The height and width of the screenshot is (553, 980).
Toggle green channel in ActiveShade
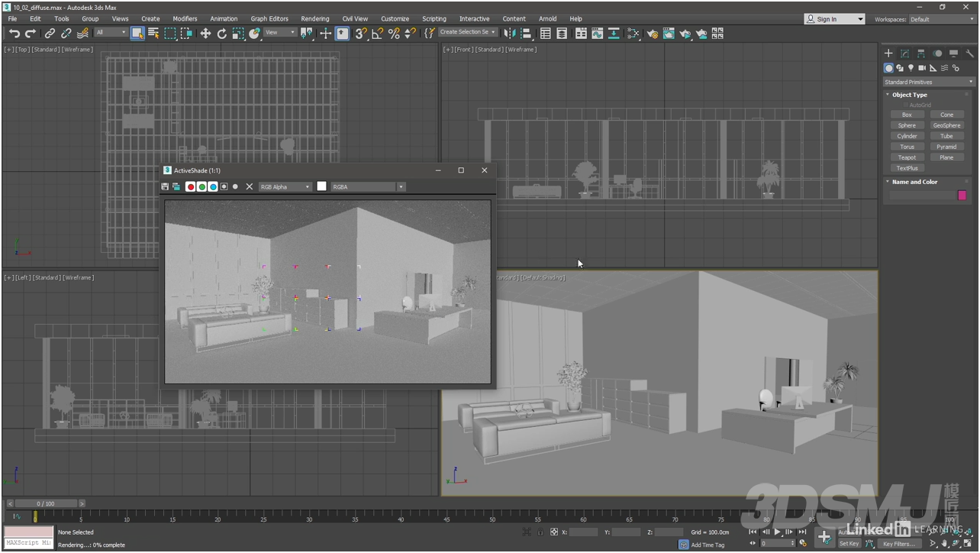pos(201,186)
